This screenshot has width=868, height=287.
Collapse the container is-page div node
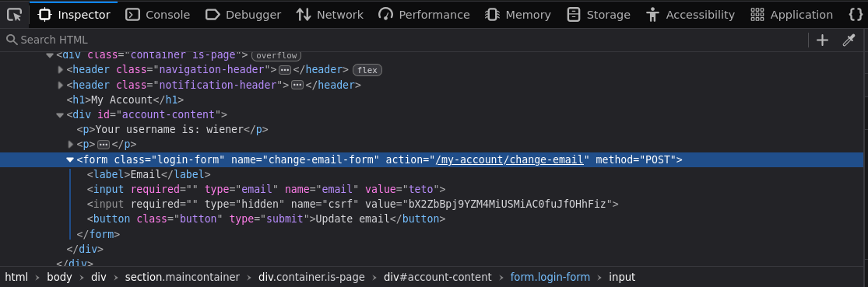(51, 55)
